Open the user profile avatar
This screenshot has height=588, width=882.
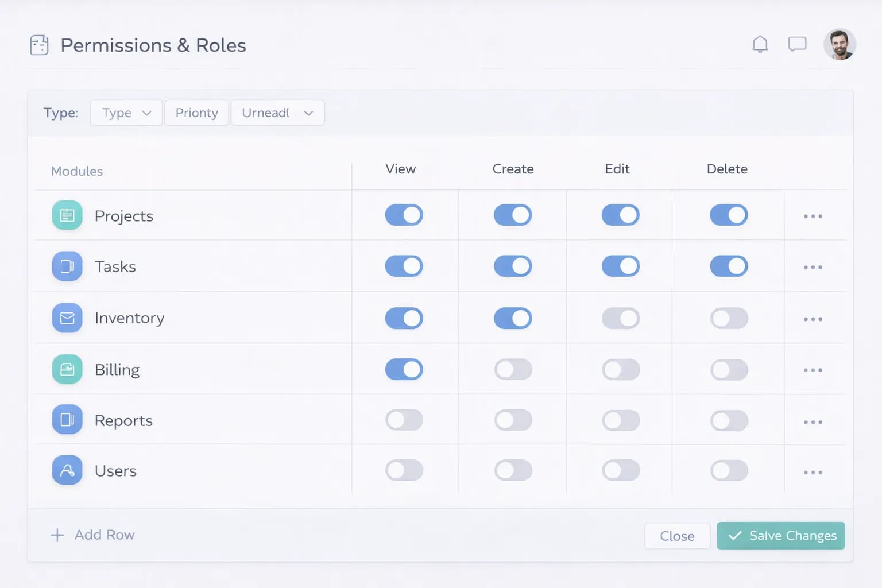[x=839, y=45]
